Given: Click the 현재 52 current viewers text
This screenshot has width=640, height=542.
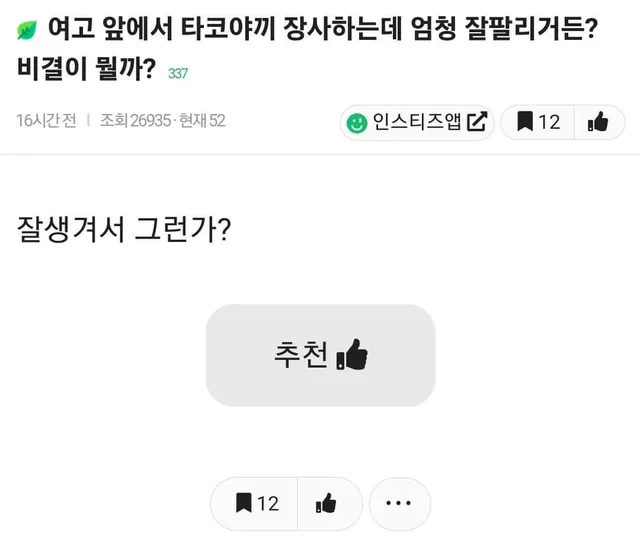Looking at the screenshot, I should (x=203, y=121).
